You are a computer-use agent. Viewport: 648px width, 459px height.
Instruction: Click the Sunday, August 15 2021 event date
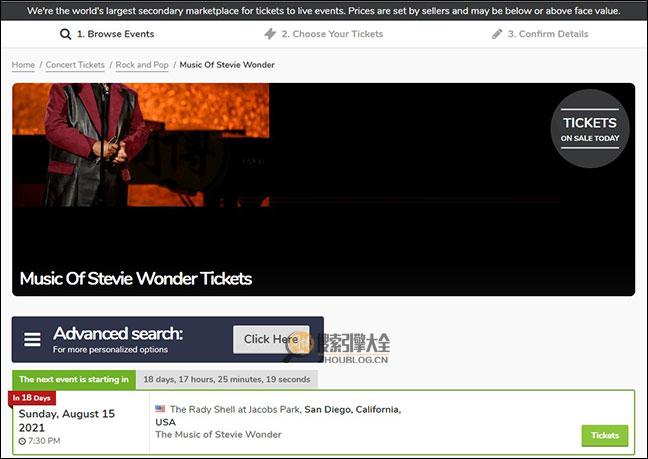click(x=66, y=420)
